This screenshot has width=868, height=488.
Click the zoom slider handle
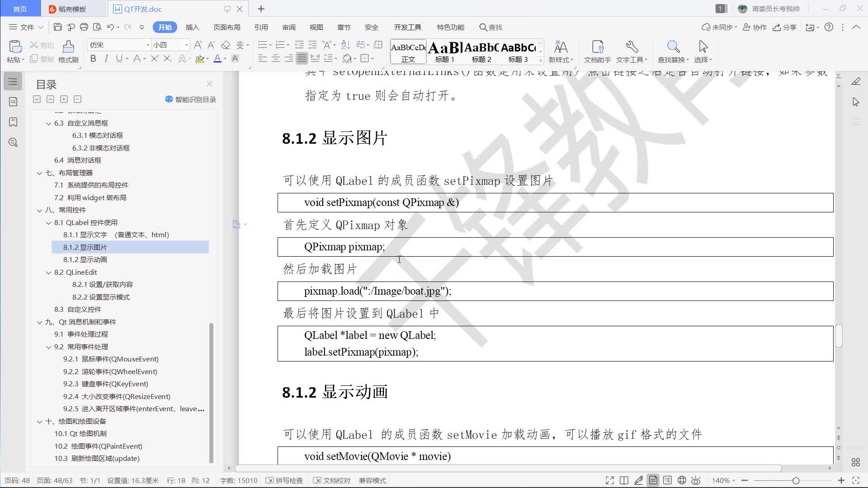pos(796,480)
